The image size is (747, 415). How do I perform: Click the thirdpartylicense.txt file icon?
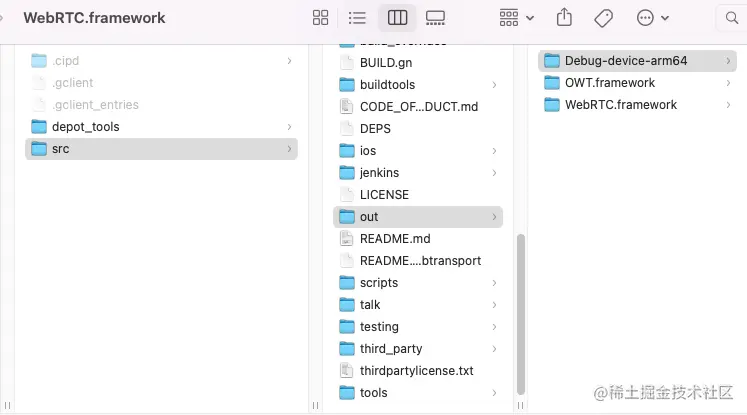(347, 371)
